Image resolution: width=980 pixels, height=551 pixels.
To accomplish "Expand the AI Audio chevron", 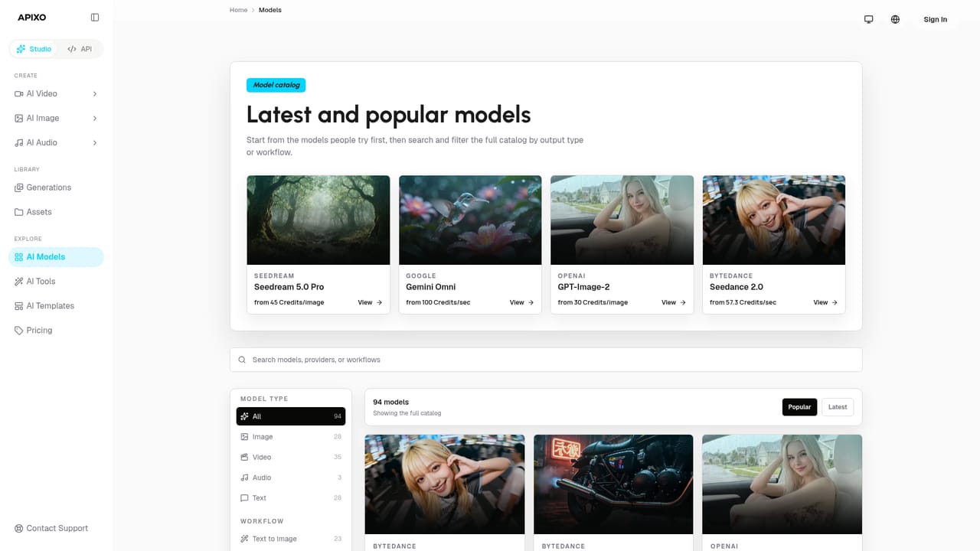I will pyautogui.click(x=95, y=142).
